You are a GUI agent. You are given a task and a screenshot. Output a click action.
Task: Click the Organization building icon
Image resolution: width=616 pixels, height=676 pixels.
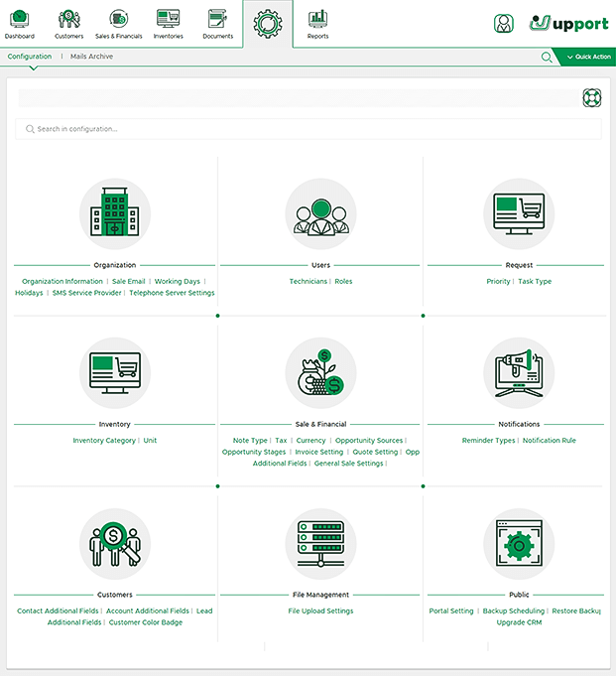(x=115, y=213)
